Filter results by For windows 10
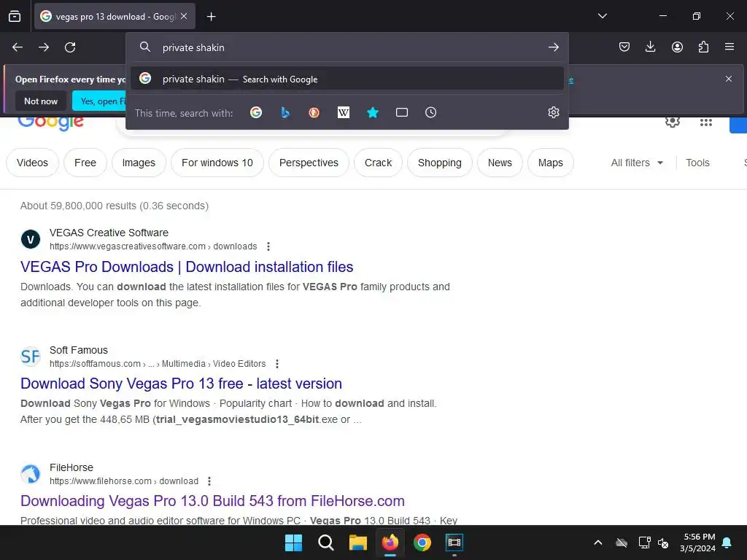This screenshot has height=560, width=747. (217, 163)
